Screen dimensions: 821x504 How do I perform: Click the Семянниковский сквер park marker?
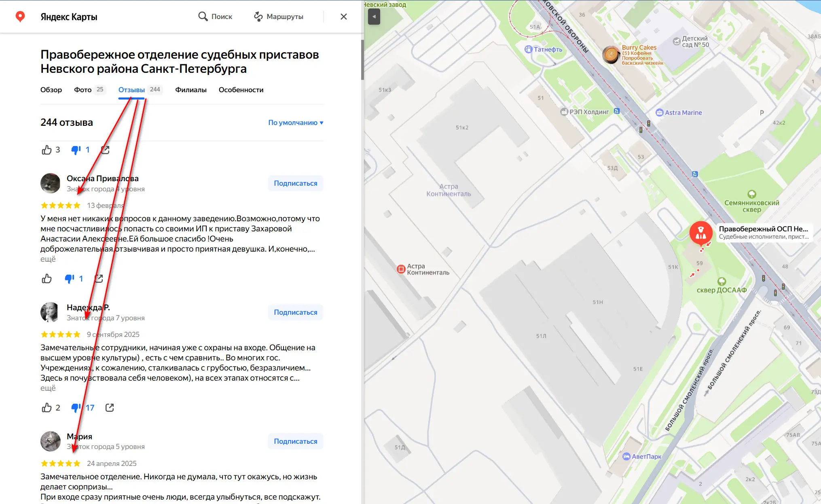click(x=752, y=194)
